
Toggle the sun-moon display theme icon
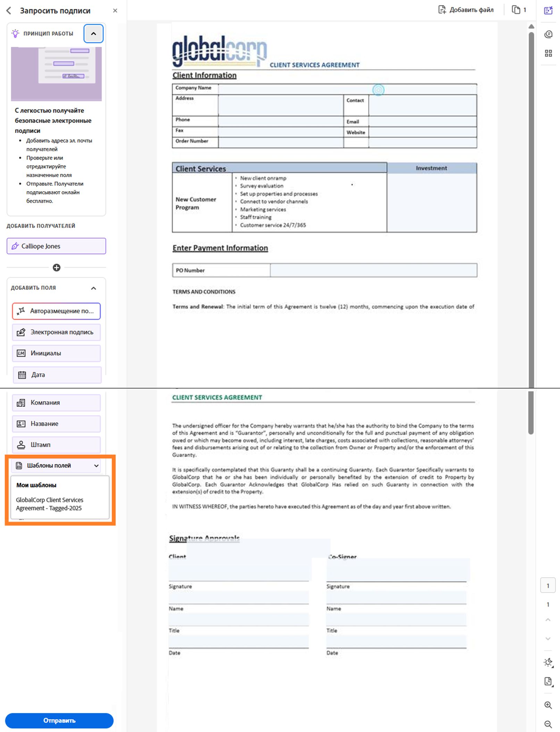pyautogui.click(x=548, y=663)
